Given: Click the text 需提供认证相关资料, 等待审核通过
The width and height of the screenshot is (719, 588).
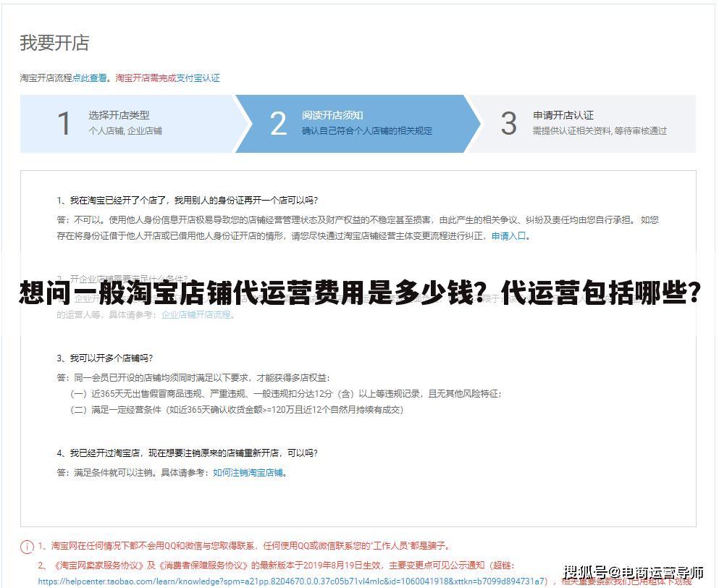Looking at the screenshot, I should point(600,131).
